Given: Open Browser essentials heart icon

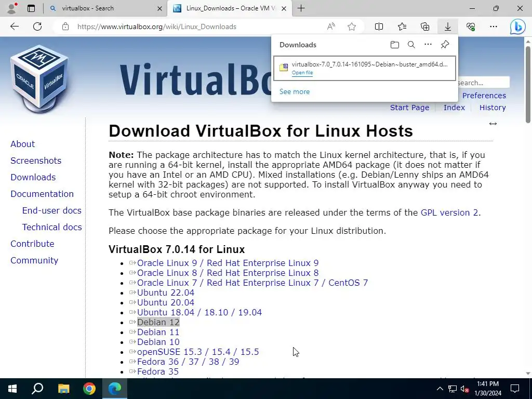Looking at the screenshot, I should pyautogui.click(x=471, y=26).
